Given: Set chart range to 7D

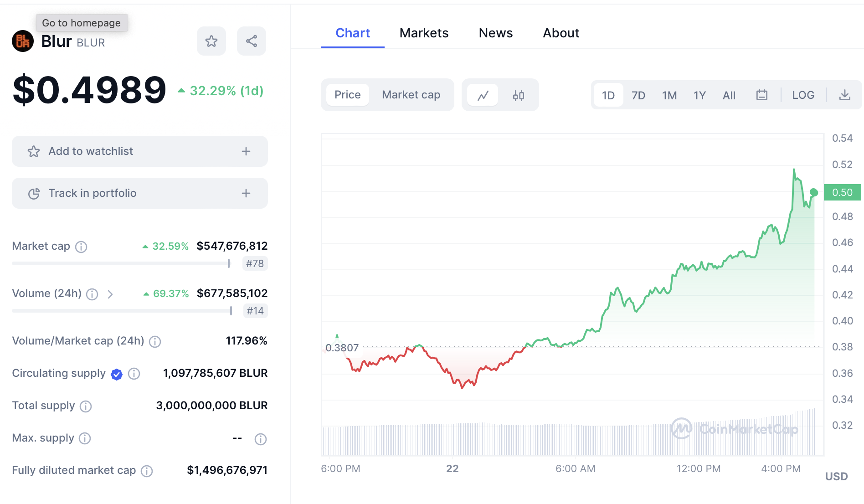Looking at the screenshot, I should 638,95.
